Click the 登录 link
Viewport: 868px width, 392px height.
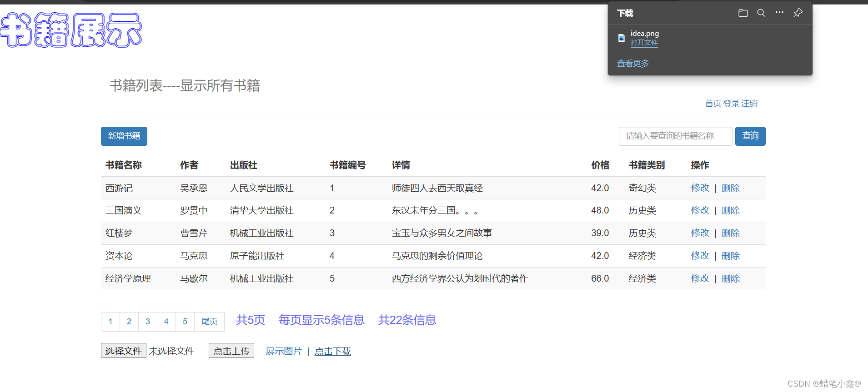coord(731,104)
